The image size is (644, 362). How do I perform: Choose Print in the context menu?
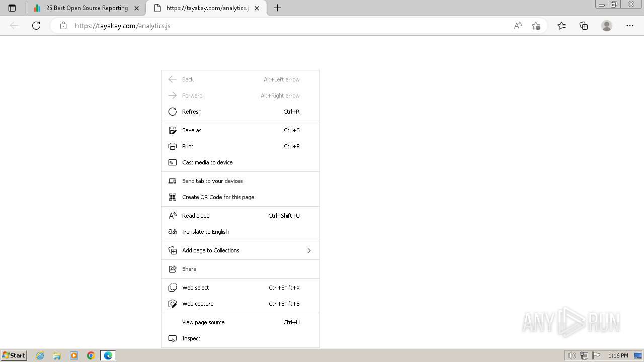[x=240, y=146]
